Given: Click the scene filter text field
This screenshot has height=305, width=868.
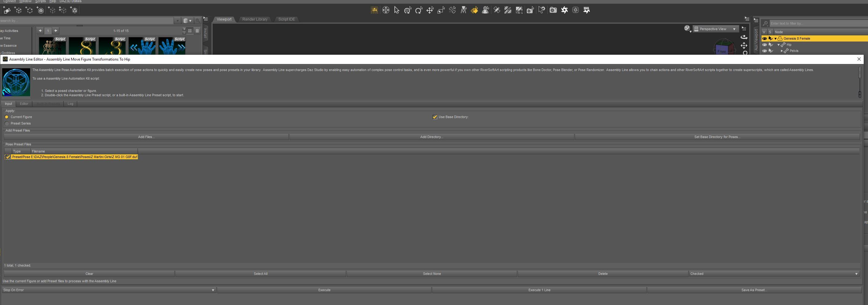Looking at the screenshot, I should pyautogui.click(x=818, y=24).
